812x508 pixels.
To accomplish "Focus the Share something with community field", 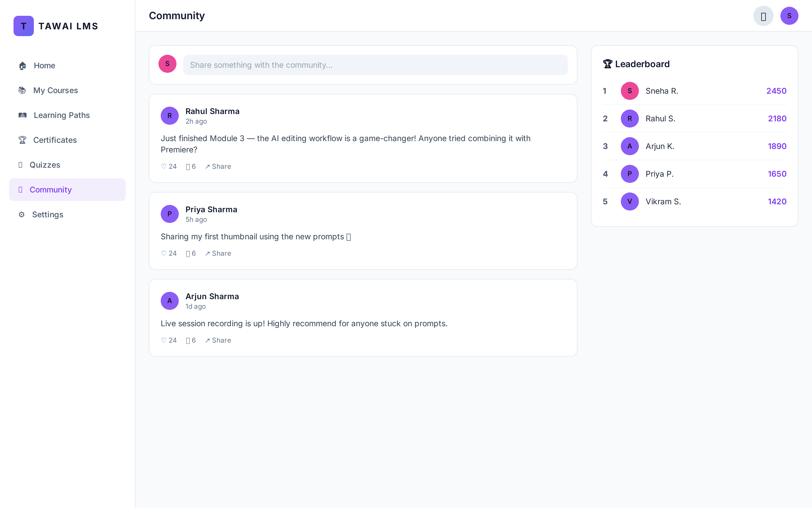I will point(375,65).
